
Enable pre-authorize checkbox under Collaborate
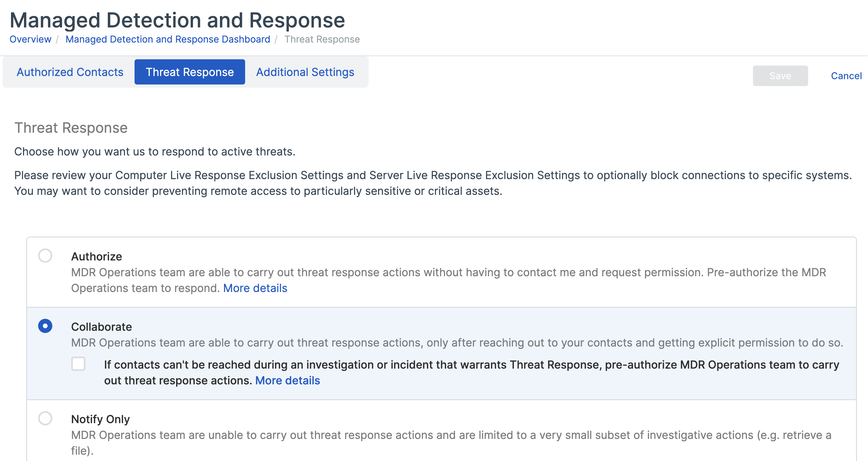78,364
